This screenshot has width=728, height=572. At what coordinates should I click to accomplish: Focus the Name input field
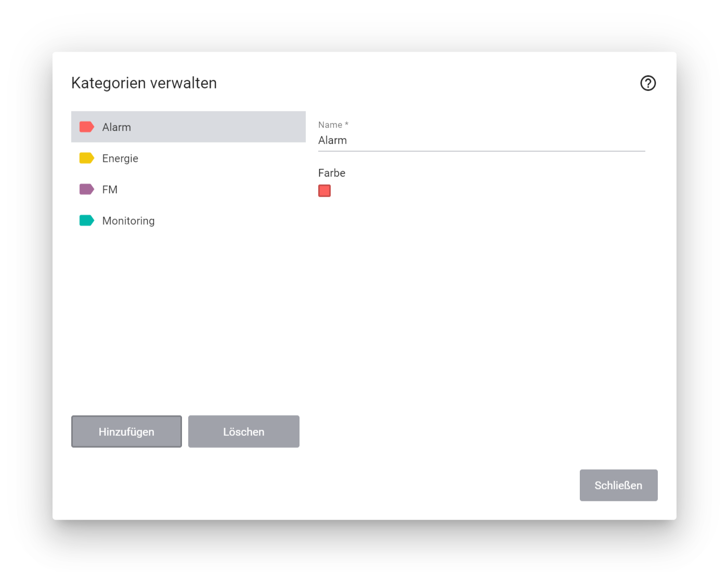click(x=482, y=140)
